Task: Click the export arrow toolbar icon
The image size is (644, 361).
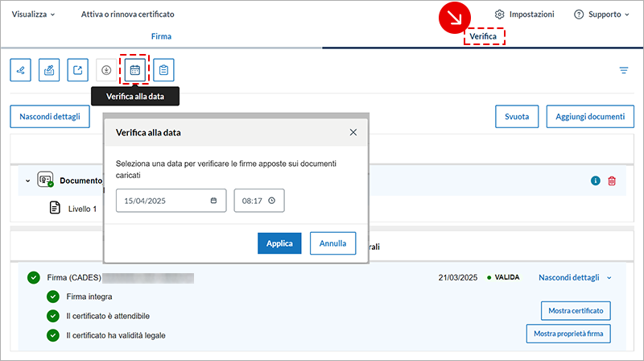Action: (77, 70)
